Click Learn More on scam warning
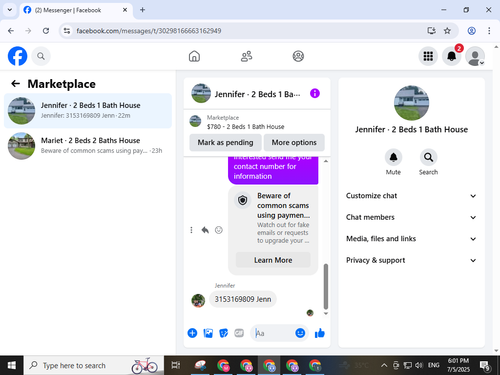 273,260
